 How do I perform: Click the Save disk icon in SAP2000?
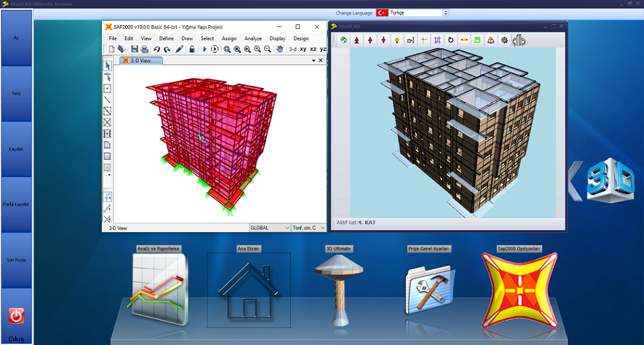click(x=134, y=50)
